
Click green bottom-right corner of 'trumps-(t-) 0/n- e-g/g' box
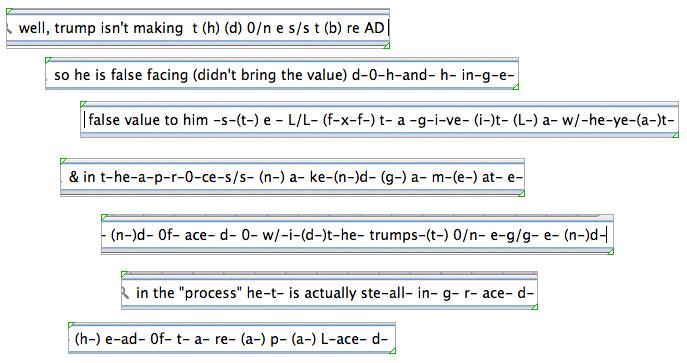(x=611, y=251)
